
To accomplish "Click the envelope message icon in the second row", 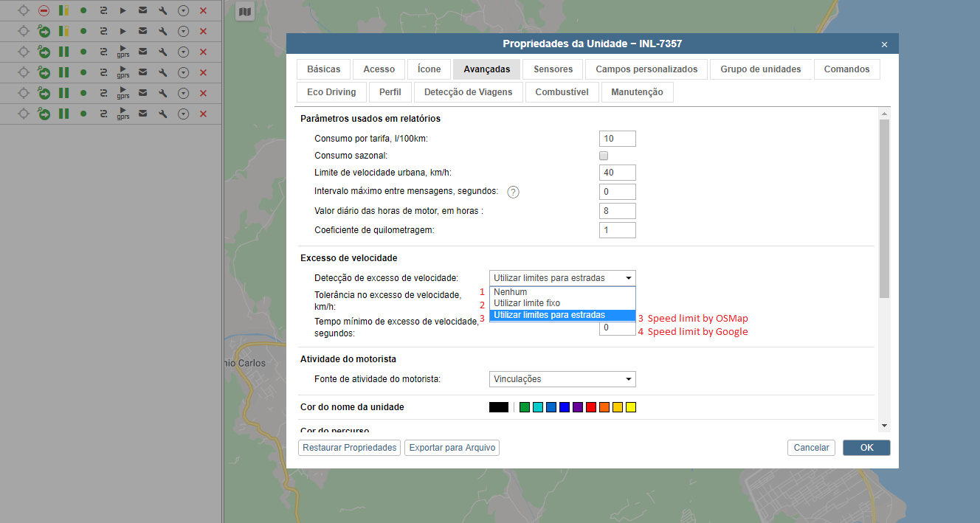I will click(143, 31).
